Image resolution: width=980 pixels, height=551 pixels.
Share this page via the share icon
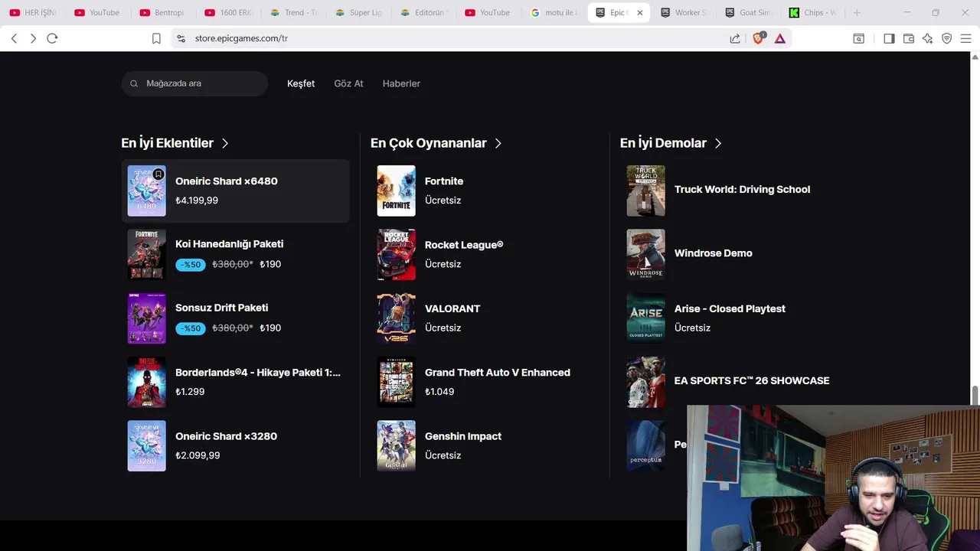[735, 38]
